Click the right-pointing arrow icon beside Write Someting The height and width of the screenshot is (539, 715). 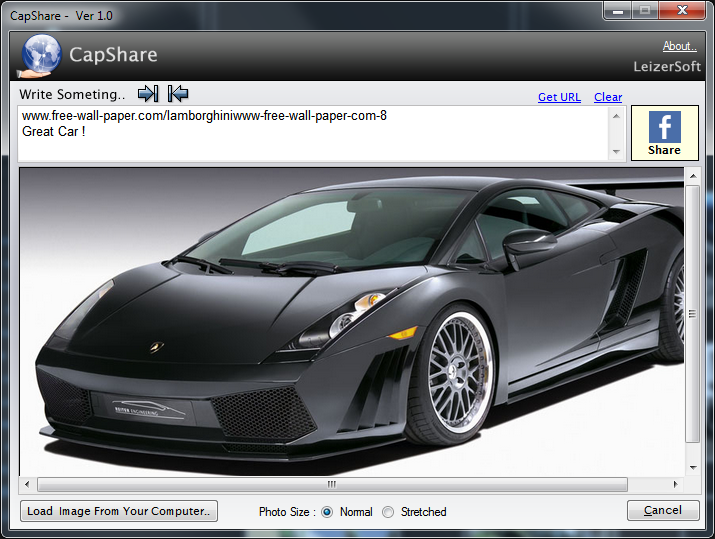click(148, 93)
